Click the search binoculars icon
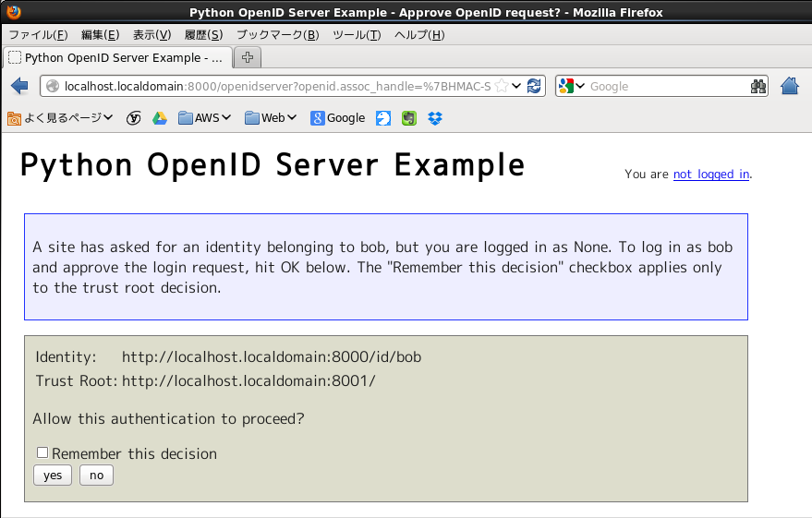The image size is (812, 518). pyautogui.click(x=758, y=86)
